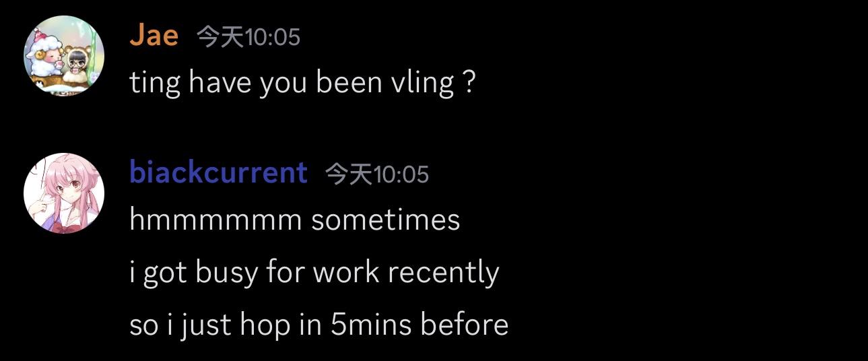Viewport: 868px width, 361px height.
Task: Select the "i got busy for work recently" message
Action: (x=314, y=273)
